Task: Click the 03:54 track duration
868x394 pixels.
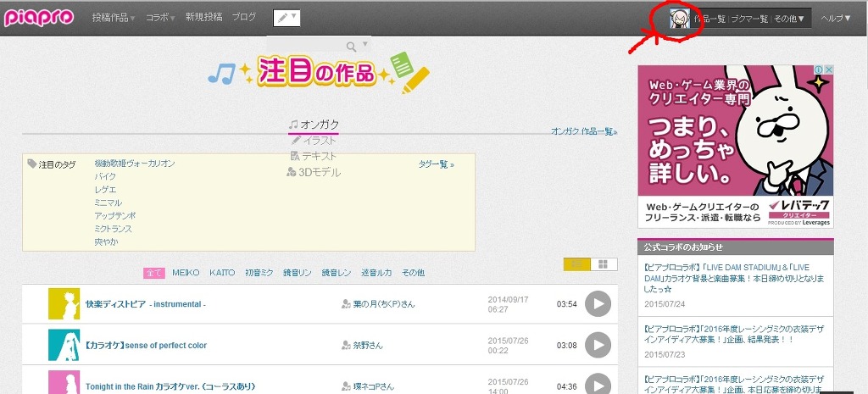Action: pyautogui.click(x=567, y=304)
